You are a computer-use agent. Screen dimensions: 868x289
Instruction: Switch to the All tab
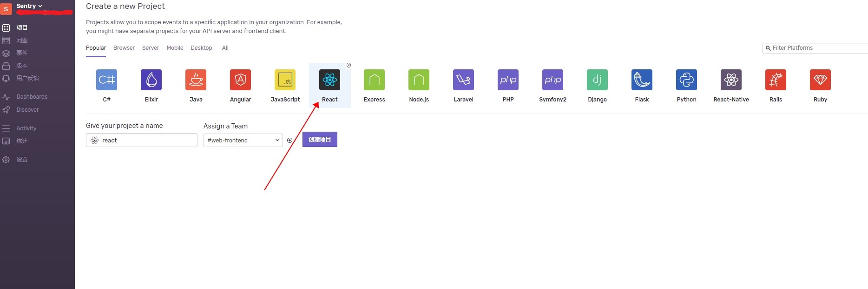coord(225,48)
